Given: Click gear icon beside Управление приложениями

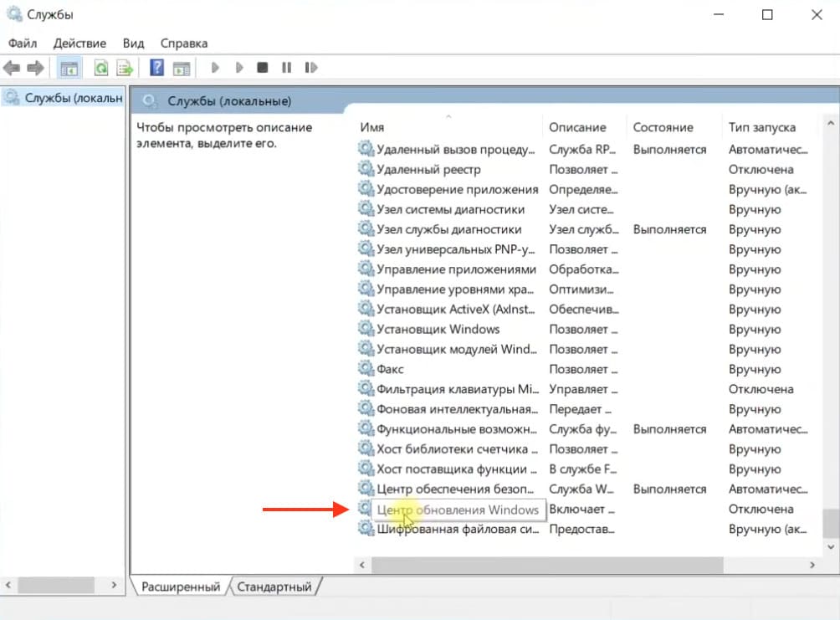Looking at the screenshot, I should (366, 268).
